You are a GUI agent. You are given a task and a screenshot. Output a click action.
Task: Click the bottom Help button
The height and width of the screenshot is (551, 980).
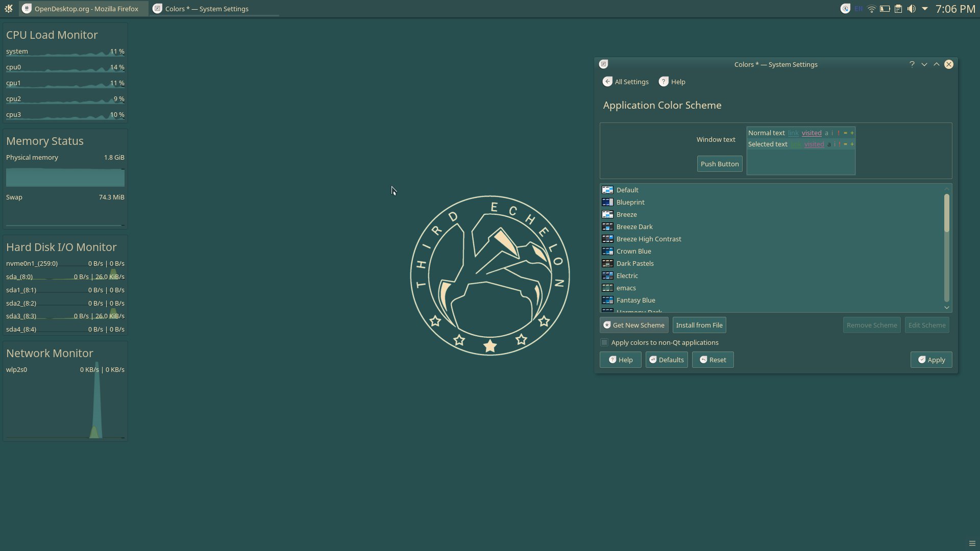click(x=621, y=360)
